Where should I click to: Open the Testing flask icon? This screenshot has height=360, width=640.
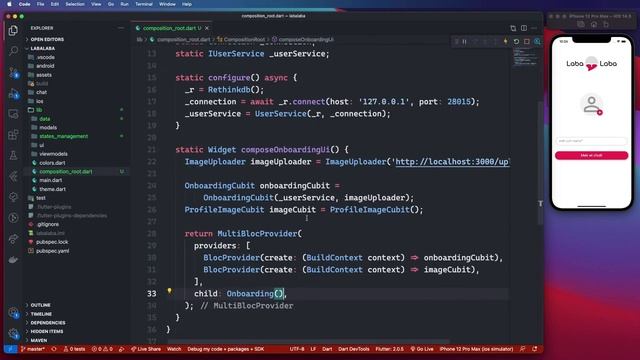pos(13,156)
